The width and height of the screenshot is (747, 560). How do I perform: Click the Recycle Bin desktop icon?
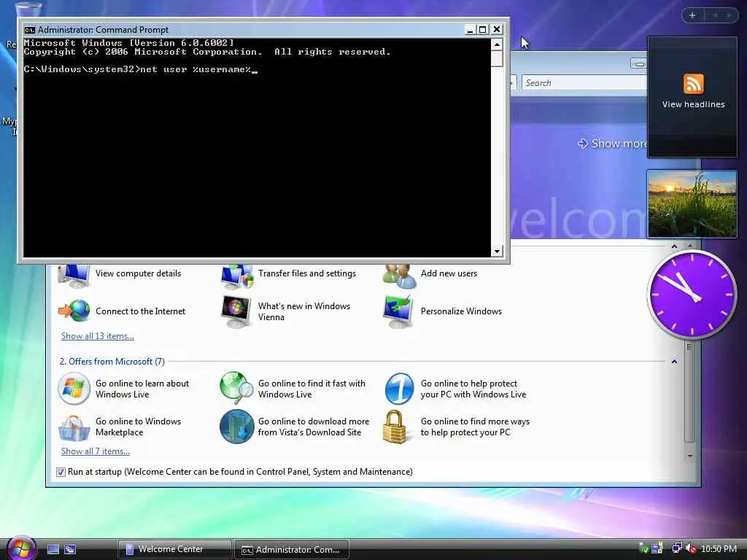[x=28, y=8]
